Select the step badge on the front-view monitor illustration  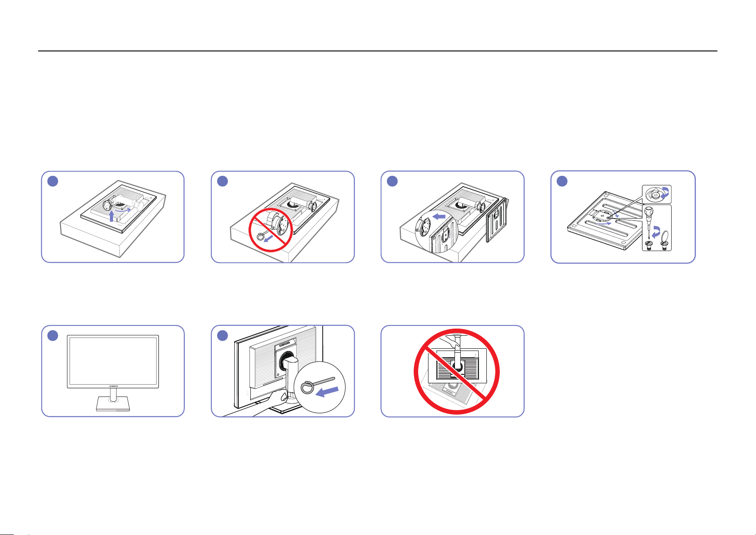[53, 335]
